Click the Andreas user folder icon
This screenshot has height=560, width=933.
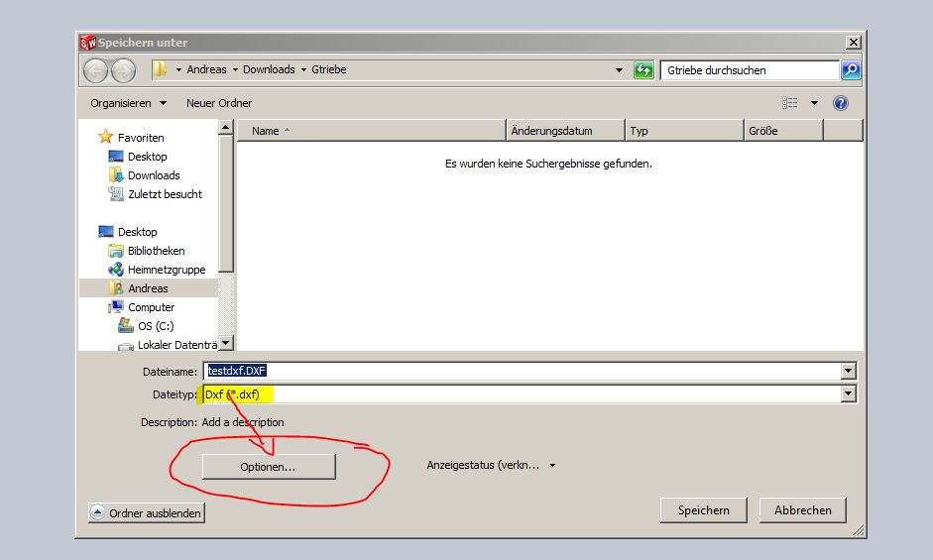click(116, 288)
